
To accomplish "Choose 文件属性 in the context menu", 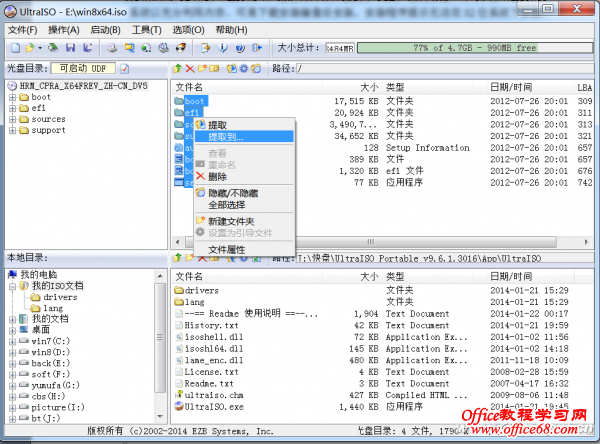I will [244, 250].
